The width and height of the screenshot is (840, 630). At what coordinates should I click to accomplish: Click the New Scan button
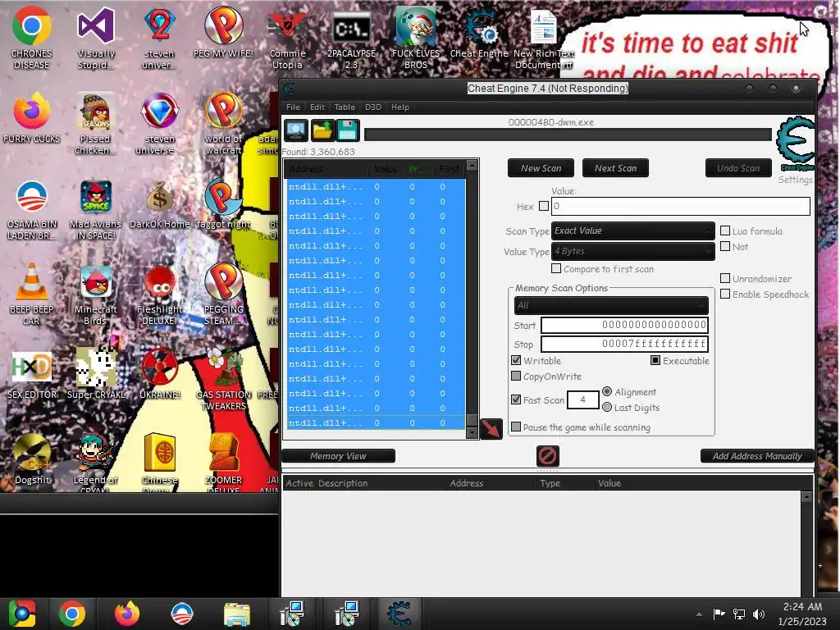point(541,168)
